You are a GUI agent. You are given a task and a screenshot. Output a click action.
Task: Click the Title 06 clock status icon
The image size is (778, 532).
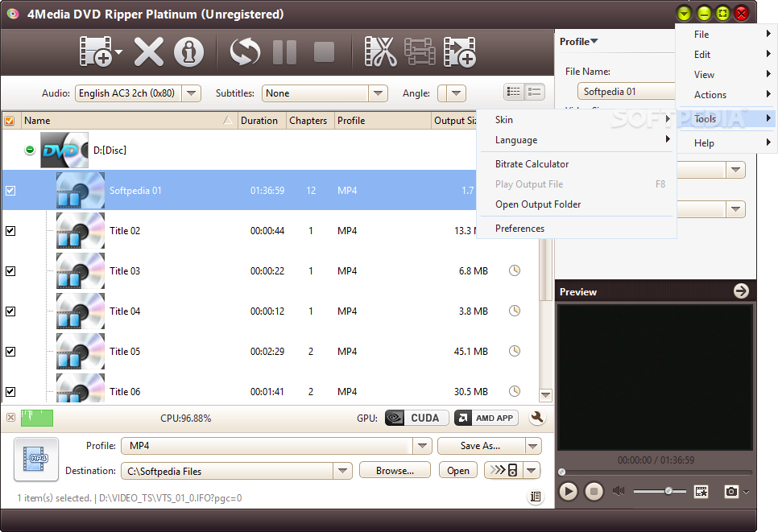pyautogui.click(x=515, y=390)
